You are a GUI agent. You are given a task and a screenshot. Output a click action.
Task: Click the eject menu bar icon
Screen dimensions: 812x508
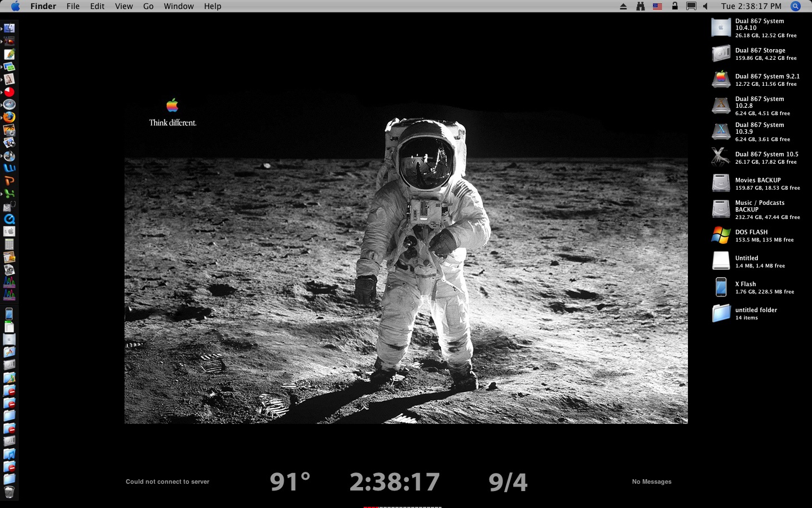coord(623,6)
